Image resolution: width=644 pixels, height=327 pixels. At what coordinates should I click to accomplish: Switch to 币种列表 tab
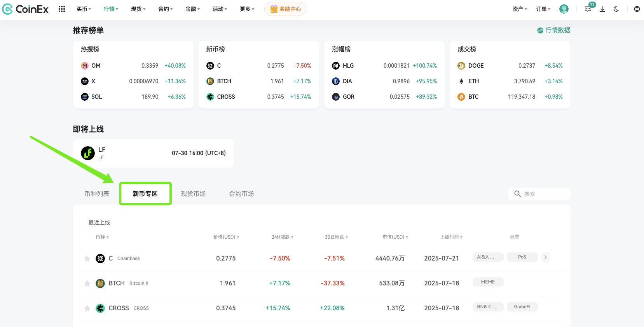coord(97,194)
